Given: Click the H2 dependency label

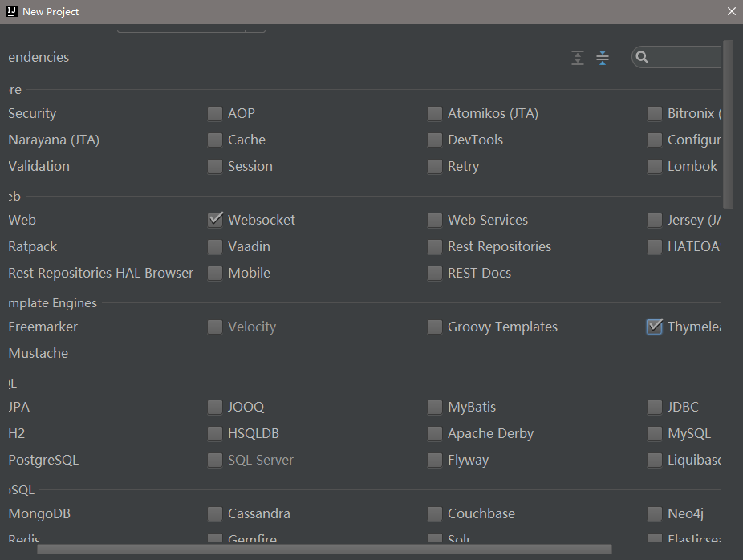Looking at the screenshot, I should click(x=17, y=434).
